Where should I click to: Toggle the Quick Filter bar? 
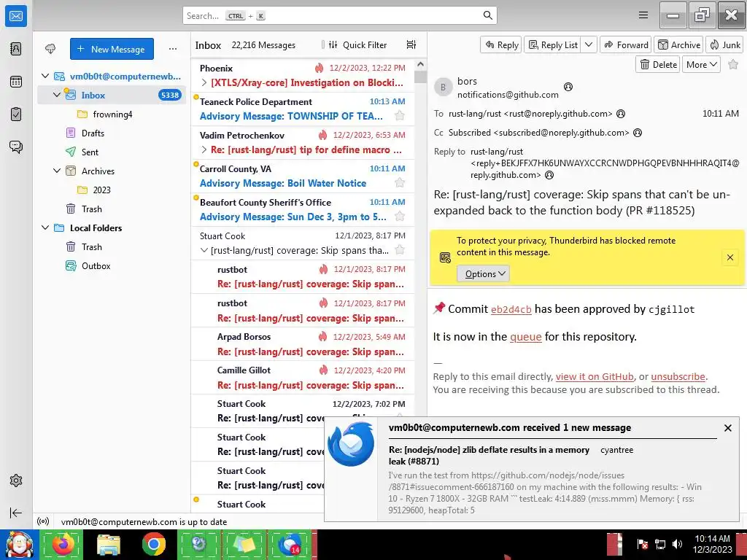point(357,44)
